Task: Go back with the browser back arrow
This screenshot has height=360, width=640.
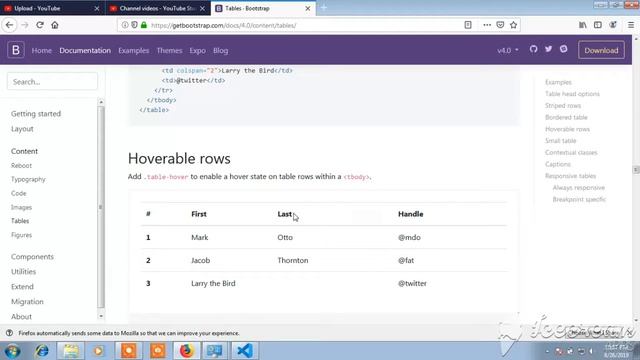Action: coord(9,25)
